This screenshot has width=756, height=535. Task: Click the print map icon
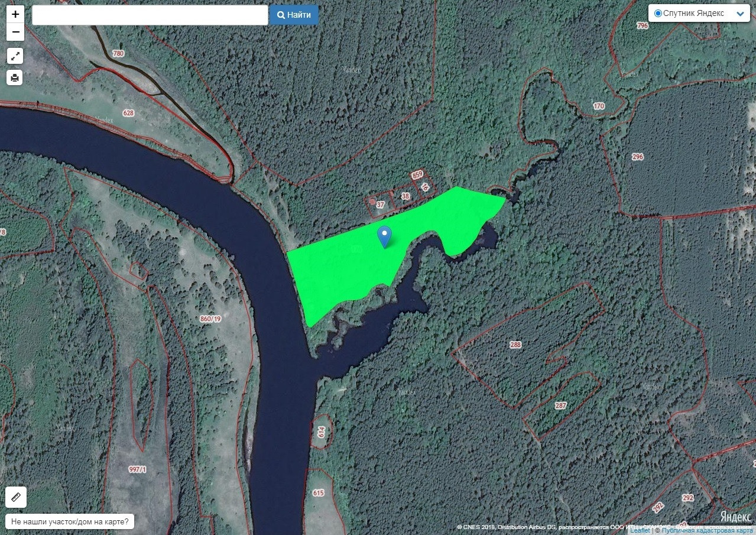coord(15,77)
